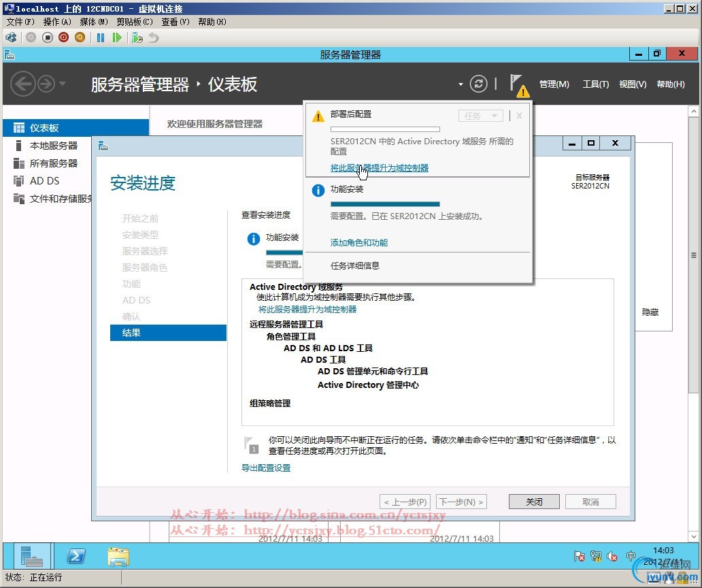Click the yellow warning icon in notification

(x=318, y=116)
